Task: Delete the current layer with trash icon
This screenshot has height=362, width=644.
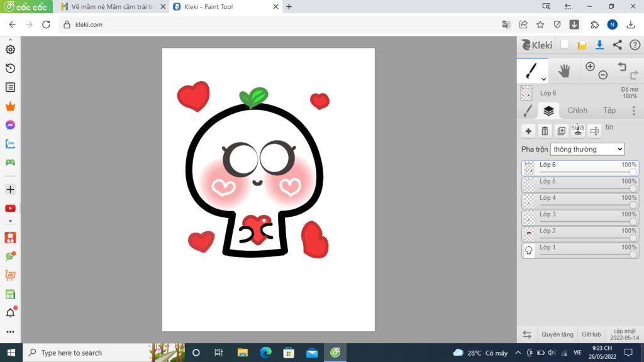Action: tap(545, 131)
